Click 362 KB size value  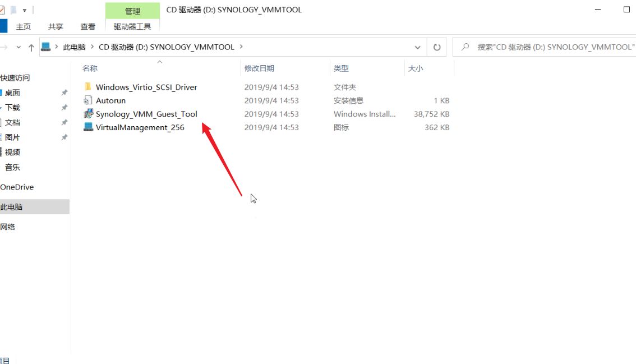click(437, 127)
